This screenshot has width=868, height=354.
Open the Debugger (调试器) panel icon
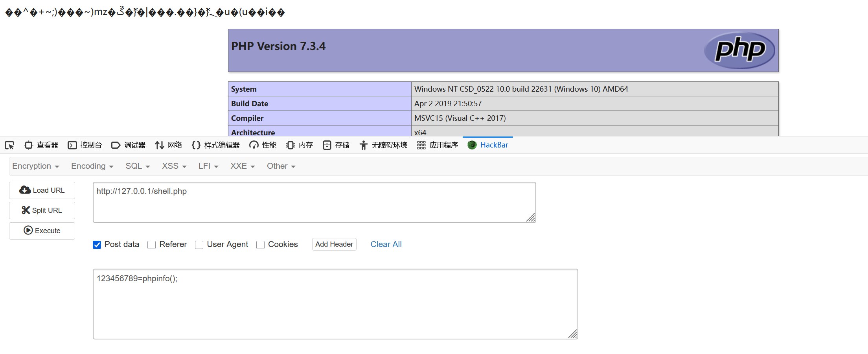[x=116, y=145]
